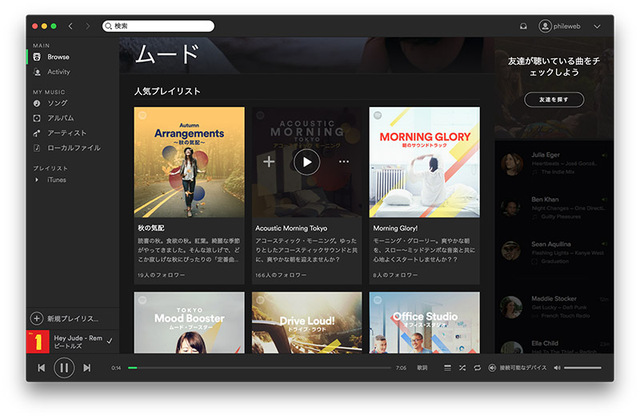
Task: Click 秋の気配 playlist title
Action: [151, 228]
